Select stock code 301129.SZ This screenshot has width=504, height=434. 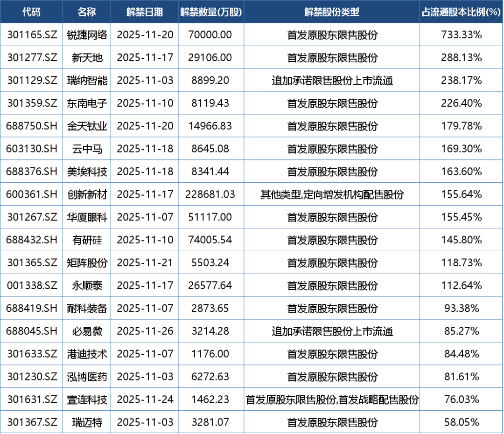pyautogui.click(x=32, y=80)
